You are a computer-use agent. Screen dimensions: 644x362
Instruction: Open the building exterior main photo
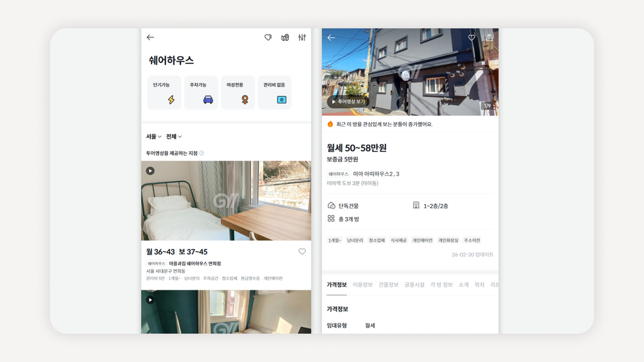410,72
